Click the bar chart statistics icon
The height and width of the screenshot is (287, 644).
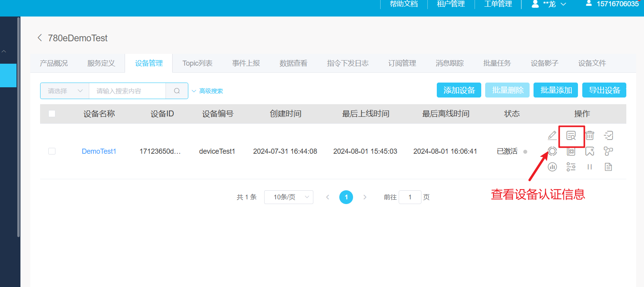pyautogui.click(x=552, y=167)
